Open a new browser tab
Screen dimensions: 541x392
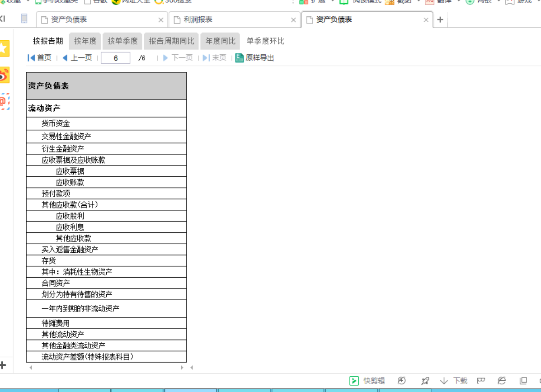pyautogui.click(x=440, y=20)
